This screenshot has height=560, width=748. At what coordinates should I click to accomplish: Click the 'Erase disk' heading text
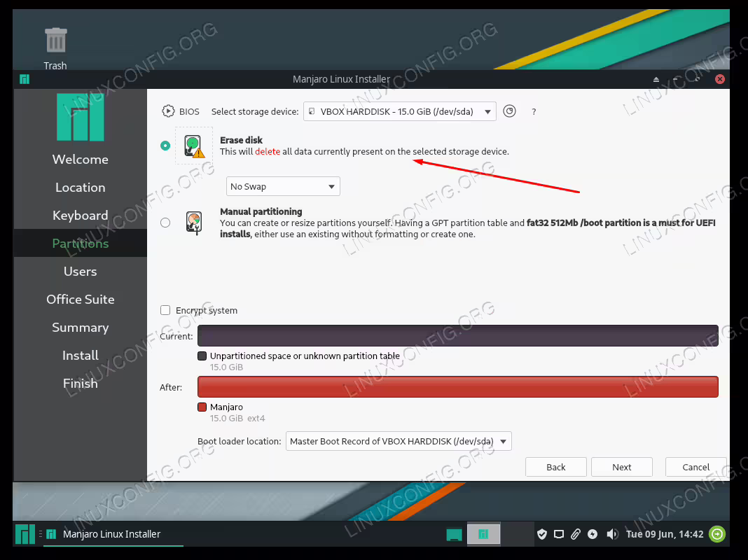[241, 140]
